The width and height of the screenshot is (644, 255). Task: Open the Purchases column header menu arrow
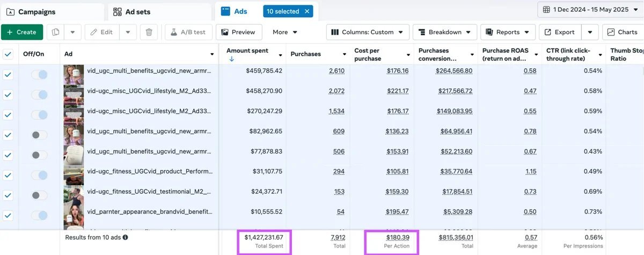tap(344, 55)
